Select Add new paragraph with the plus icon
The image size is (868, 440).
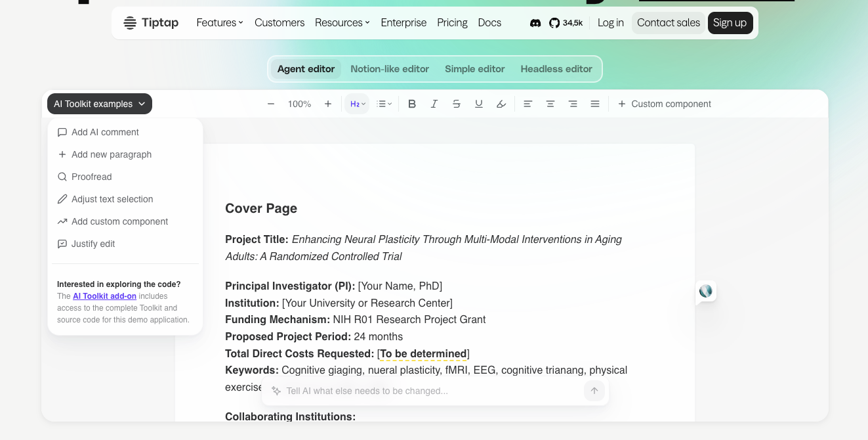click(110, 154)
